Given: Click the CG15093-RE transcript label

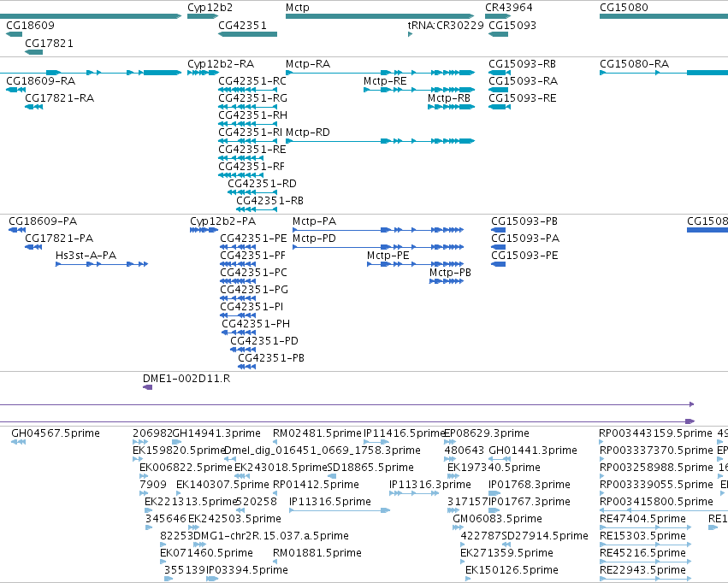Looking at the screenshot, I should [x=523, y=97].
